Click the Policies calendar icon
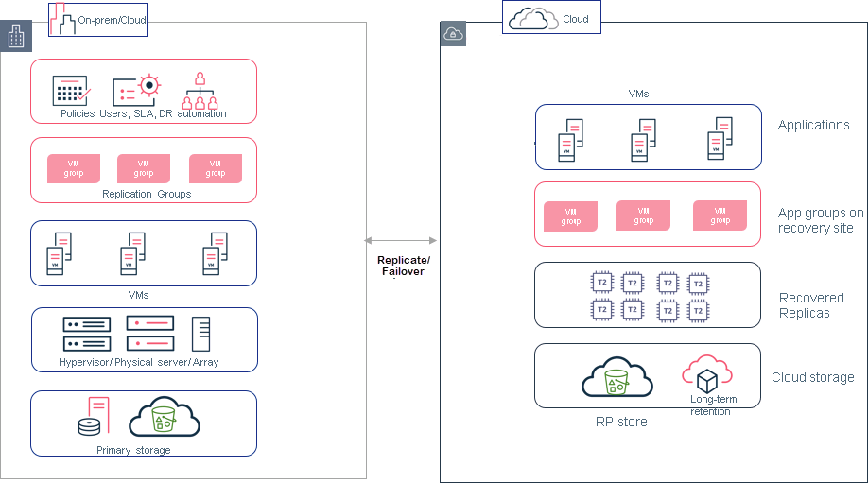 tap(71, 90)
